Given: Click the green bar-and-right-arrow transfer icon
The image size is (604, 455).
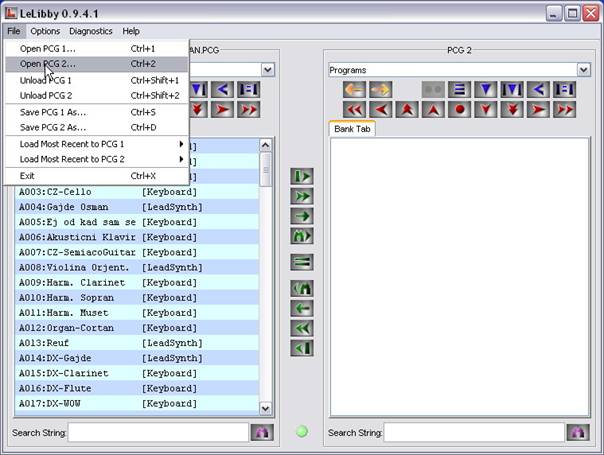Looking at the screenshot, I should pyautogui.click(x=302, y=176).
